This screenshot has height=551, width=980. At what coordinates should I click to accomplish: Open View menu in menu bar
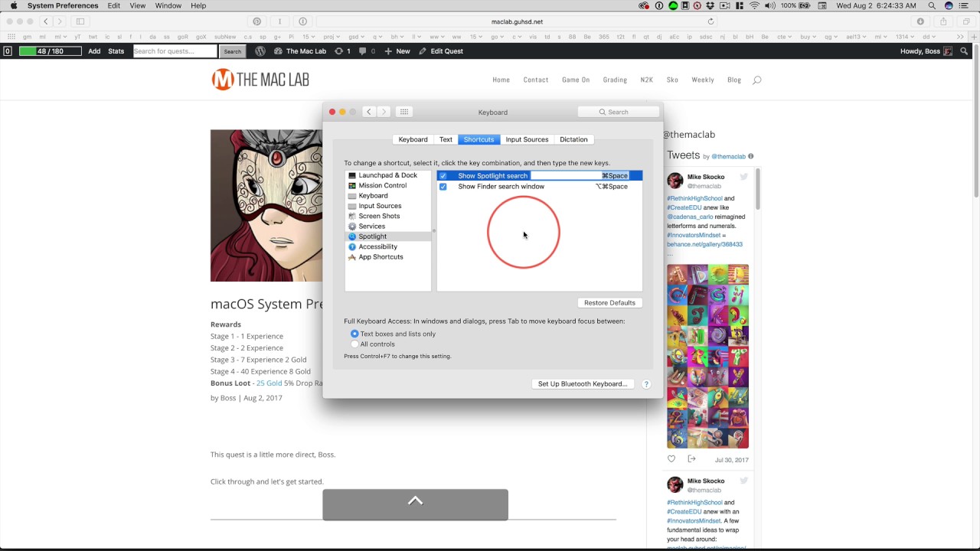(137, 5)
